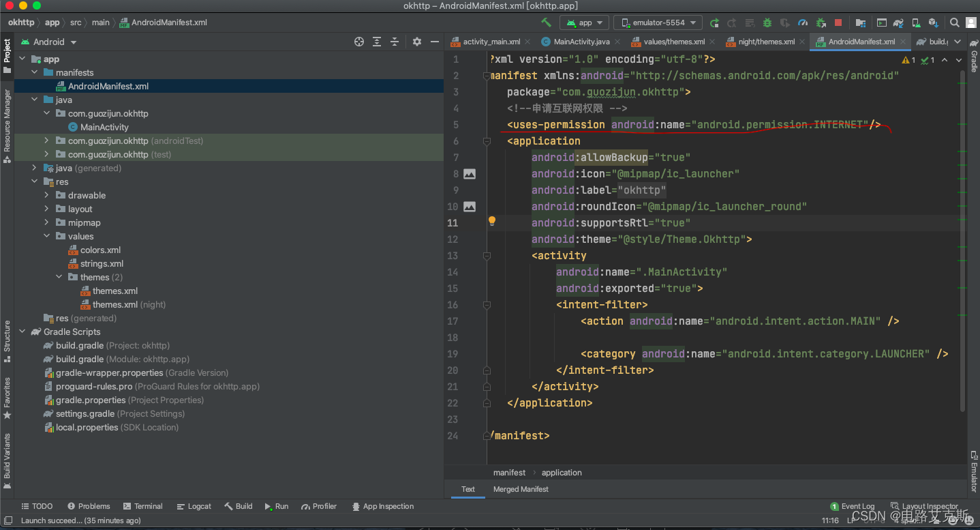
Task: Click the yellow lightbulb intention icon
Action: click(491, 221)
